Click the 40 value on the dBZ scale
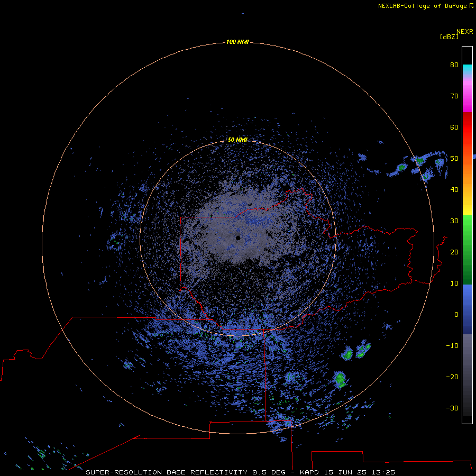This screenshot has width=476, height=476. click(454, 190)
